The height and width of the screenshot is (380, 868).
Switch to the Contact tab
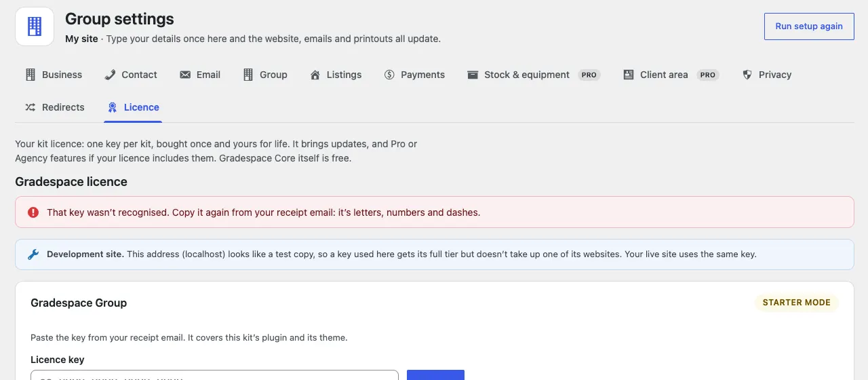pyautogui.click(x=131, y=75)
